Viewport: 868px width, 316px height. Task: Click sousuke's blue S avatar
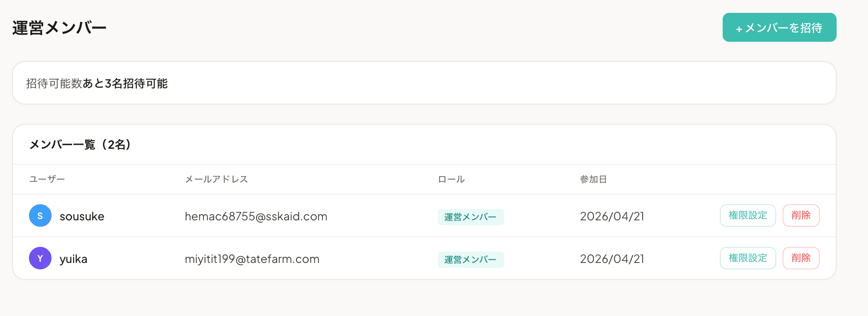point(40,216)
